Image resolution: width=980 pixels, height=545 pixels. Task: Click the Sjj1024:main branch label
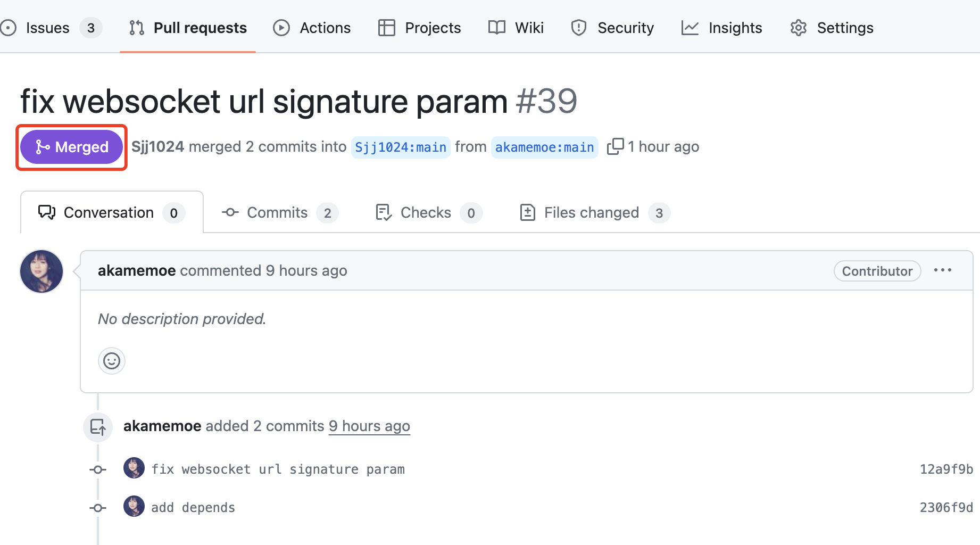(400, 147)
